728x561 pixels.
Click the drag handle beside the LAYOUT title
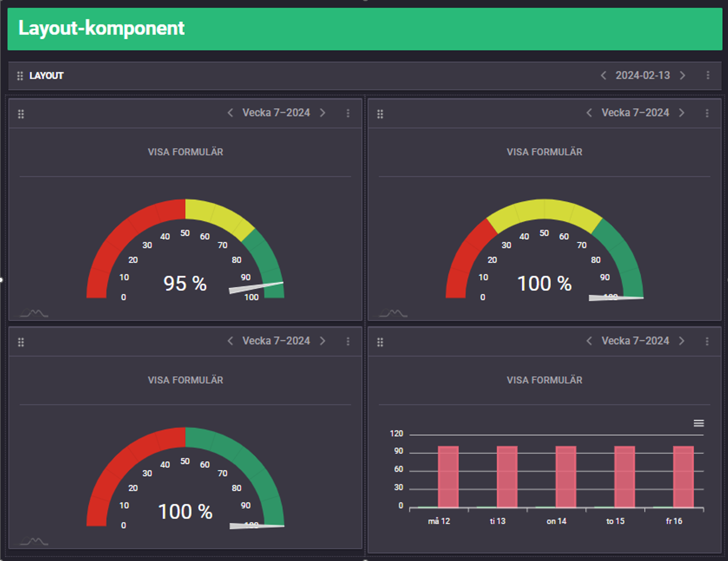20,76
